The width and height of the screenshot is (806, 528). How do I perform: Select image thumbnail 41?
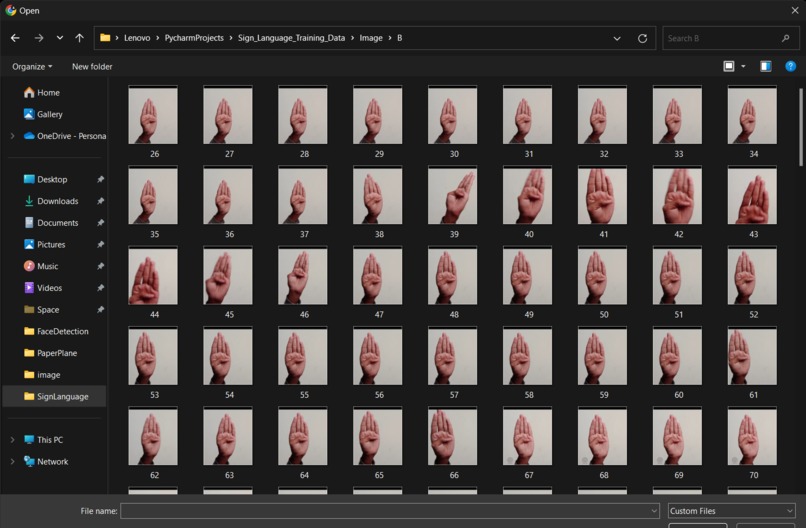pos(602,195)
